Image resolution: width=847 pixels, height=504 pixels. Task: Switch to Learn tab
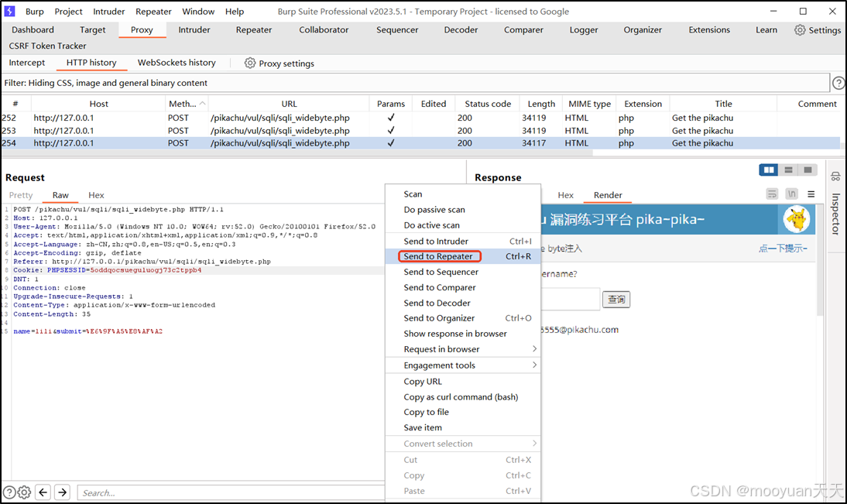(766, 29)
